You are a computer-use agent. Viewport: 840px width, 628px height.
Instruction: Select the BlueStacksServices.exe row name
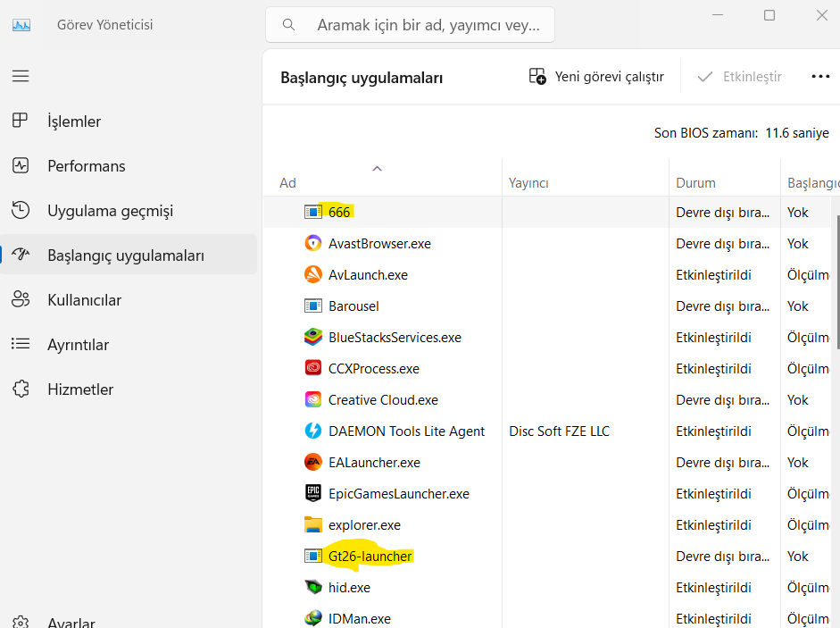click(395, 338)
